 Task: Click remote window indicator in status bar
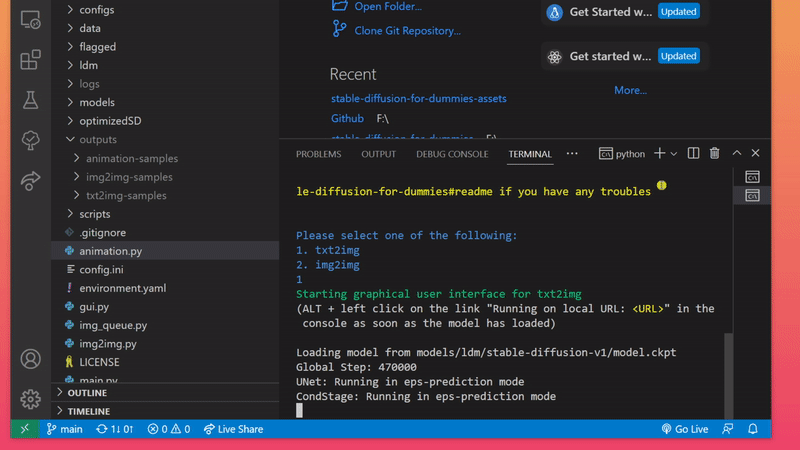[x=24, y=429]
